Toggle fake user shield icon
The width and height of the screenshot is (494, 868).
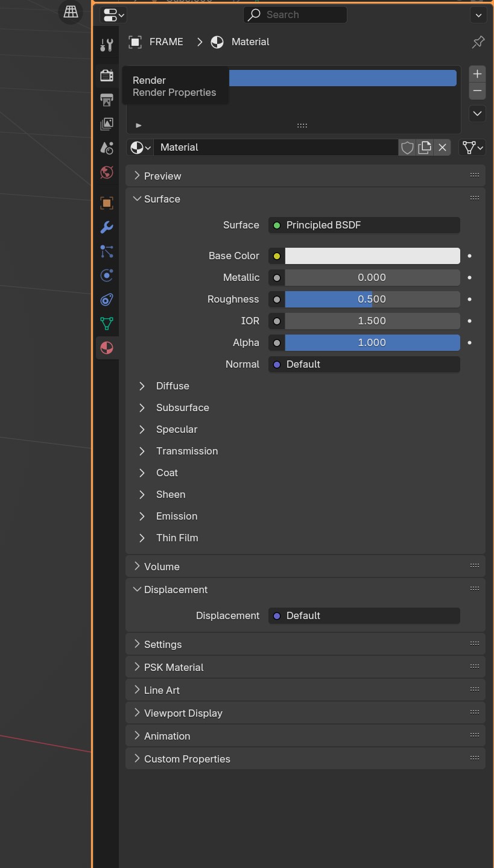pos(407,147)
